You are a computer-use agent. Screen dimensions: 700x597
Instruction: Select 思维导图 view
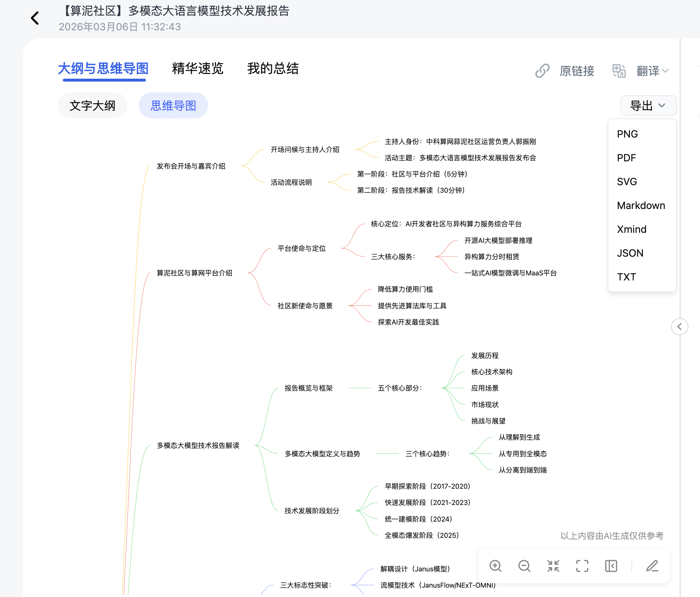coord(173,105)
